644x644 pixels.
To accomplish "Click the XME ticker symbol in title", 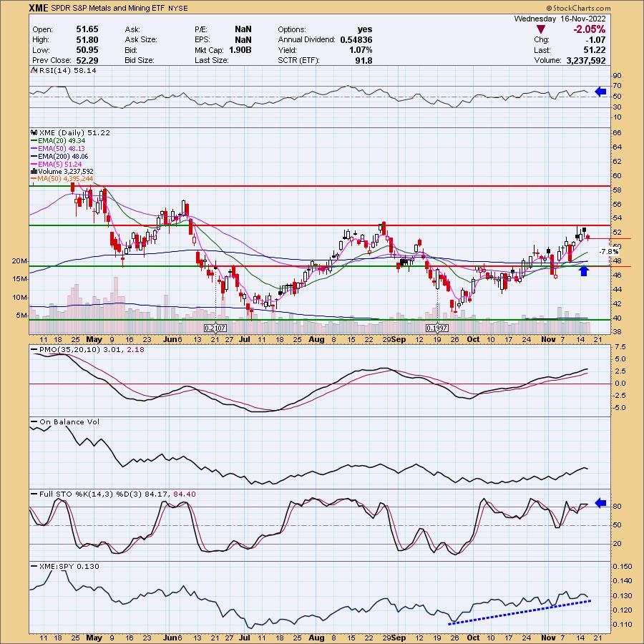I will [39, 8].
